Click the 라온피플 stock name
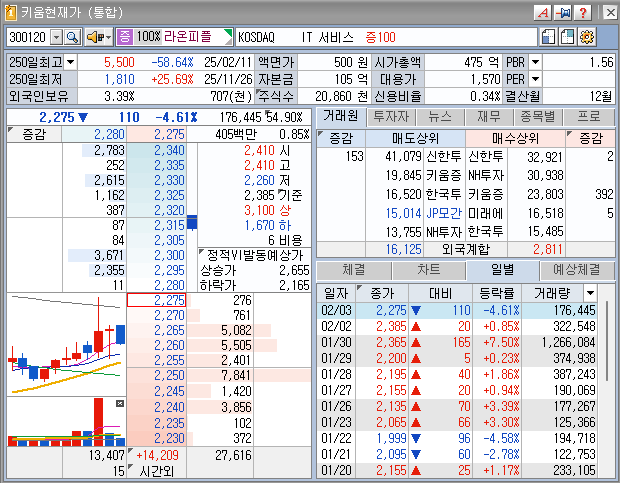This screenshot has height=483, width=620. pyautogui.click(x=188, y=37)
